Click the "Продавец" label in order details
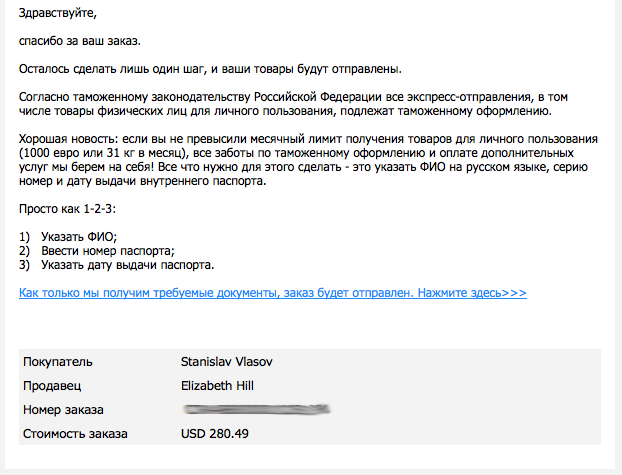Image resolution: width=622 pixels, height=475 pixels. point(52,385)
